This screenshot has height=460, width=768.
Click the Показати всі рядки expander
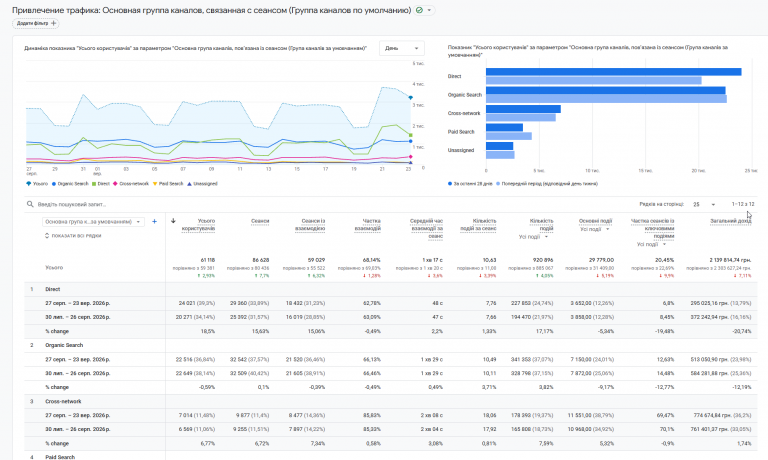73,236
